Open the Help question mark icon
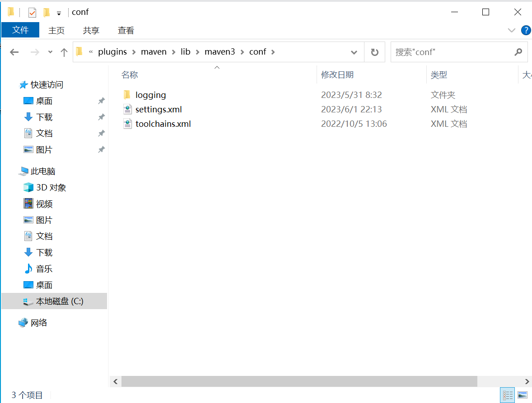Image resolution: width=532 pixels, height=403 pixels. (x=526, y=30)
